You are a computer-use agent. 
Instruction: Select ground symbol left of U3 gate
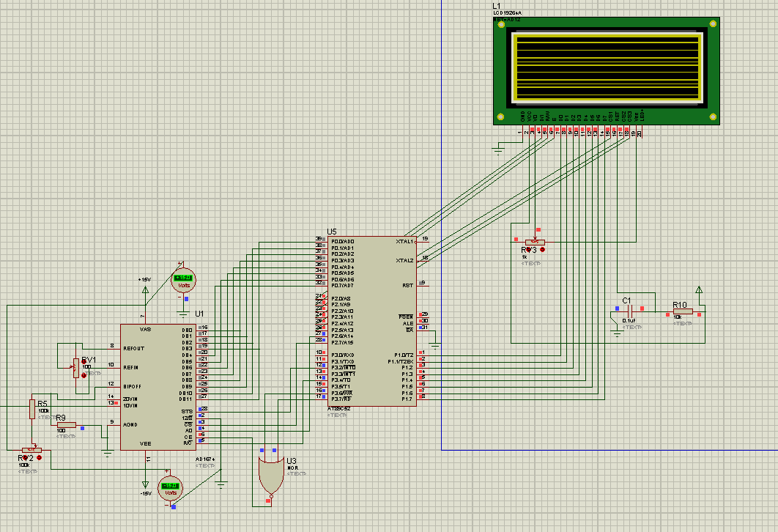click(221, 484)
